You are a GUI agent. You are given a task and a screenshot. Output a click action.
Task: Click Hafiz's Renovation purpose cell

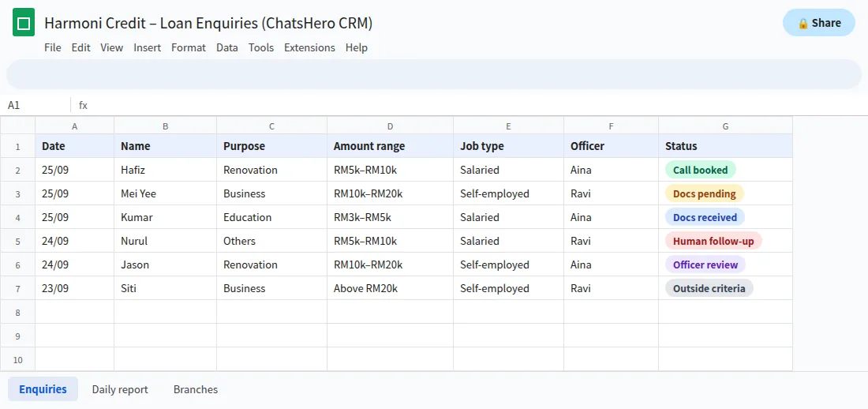pos(271,170)
